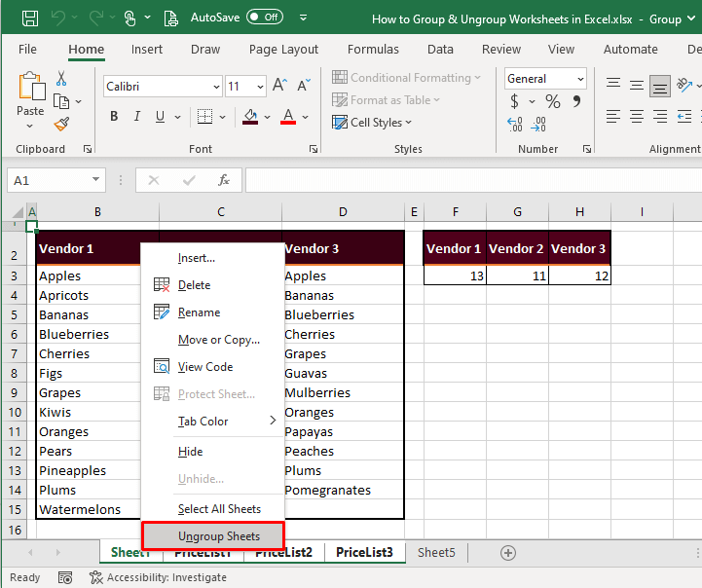Apply Bold formatting

[114, 117]
